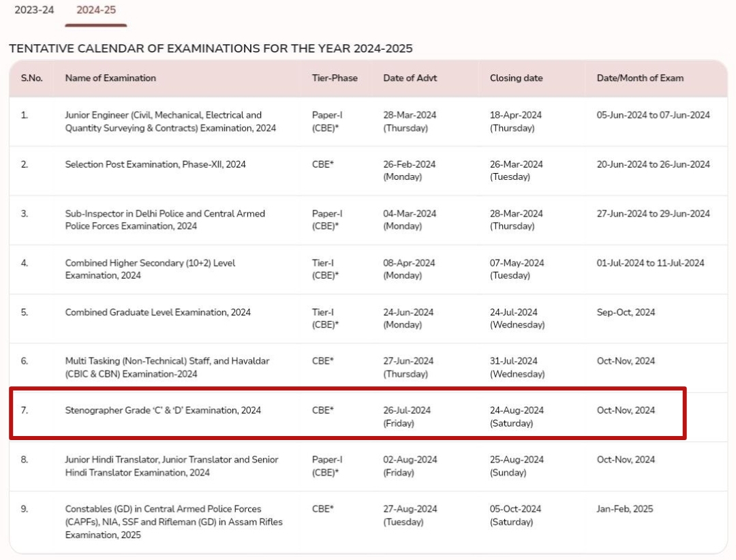Select the Sub-Inspector in Delhi Police exam name

[165, 219]
